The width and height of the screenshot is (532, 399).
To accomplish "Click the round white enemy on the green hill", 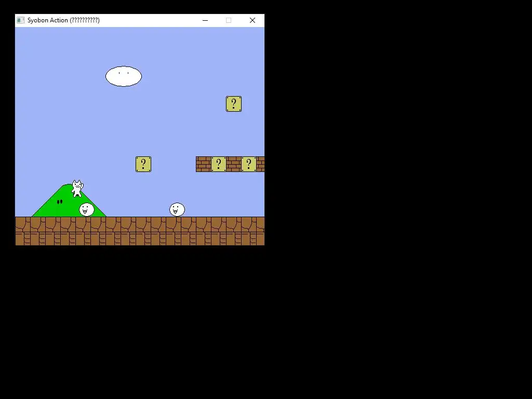I will [x=87, y=210].
